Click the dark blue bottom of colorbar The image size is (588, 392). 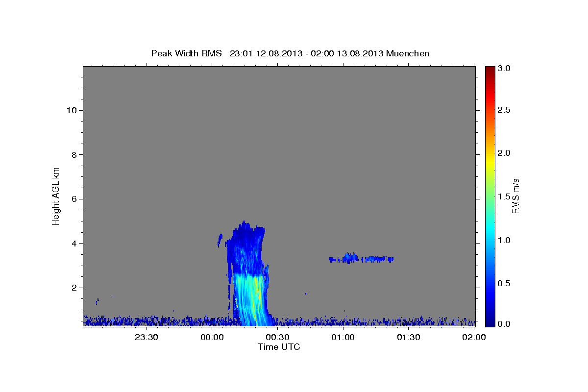490,321
